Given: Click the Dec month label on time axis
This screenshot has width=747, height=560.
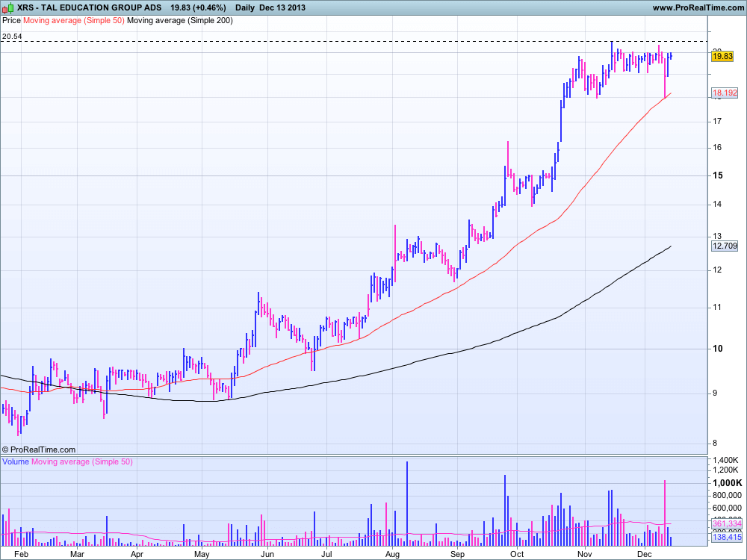Looking at the screenshot, I should pos(644,554).
